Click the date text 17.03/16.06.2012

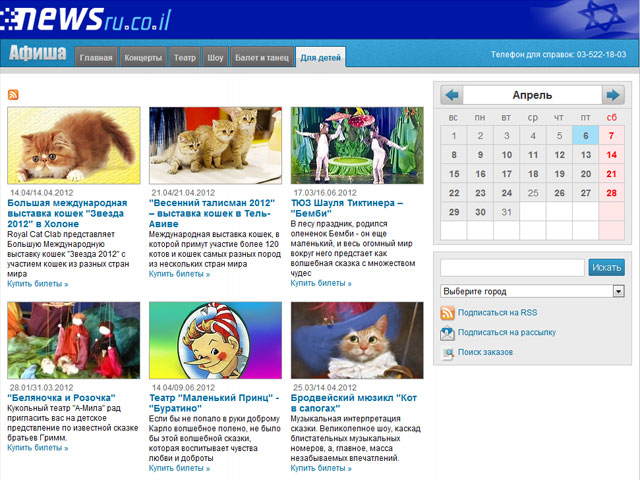pyautogui.click(x=325, y=193)
